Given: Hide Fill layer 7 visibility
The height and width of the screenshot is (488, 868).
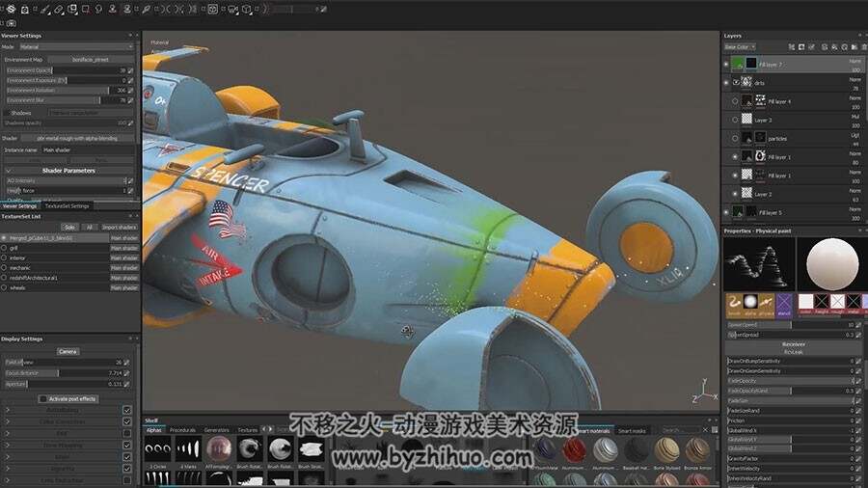Looking at the screenshot, I should coord(726,65).
